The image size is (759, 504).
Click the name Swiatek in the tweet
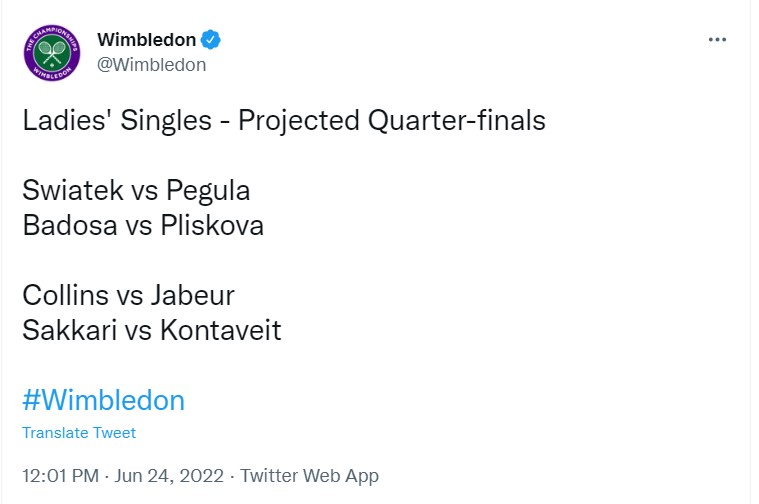[x=66, y=191]
